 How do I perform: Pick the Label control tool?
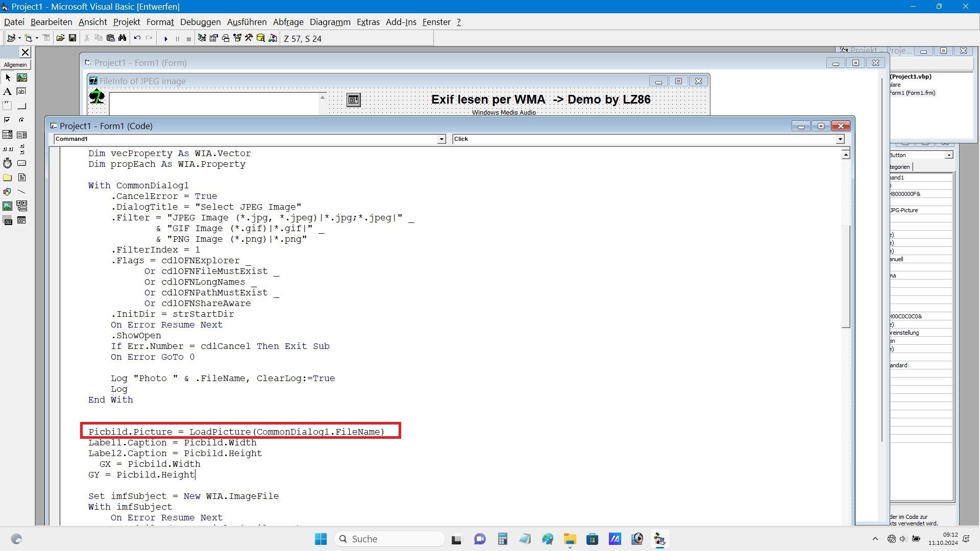click(x=8, y=92)
